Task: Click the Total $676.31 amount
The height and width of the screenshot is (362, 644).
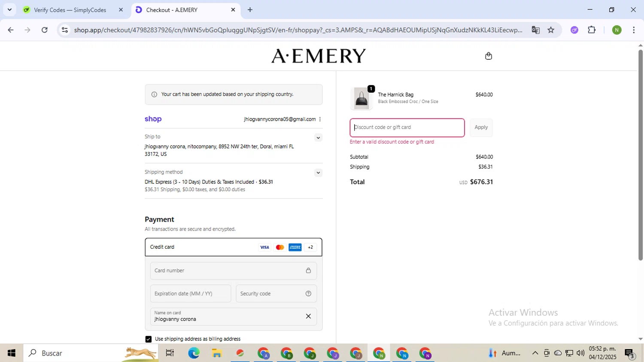Action: pyautogui.click(x=481, y=182)
